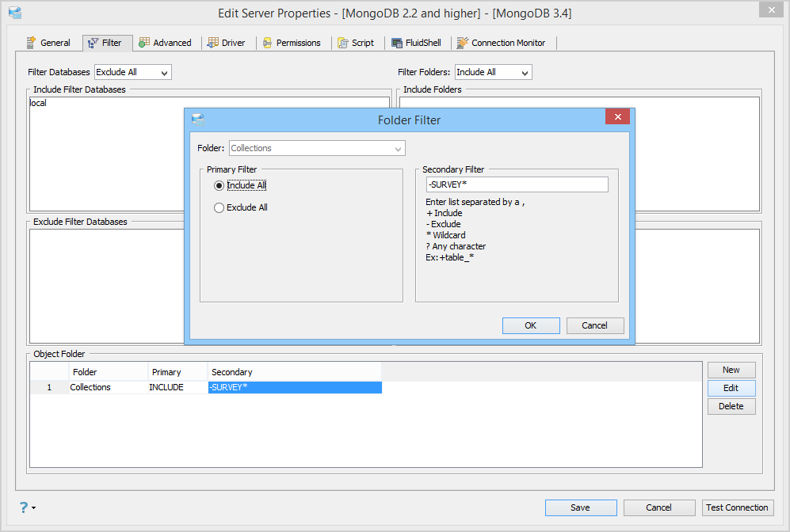Screen dimensions: 790x532
Task: Switch to the Permissions tab
Action: (292, 43)
